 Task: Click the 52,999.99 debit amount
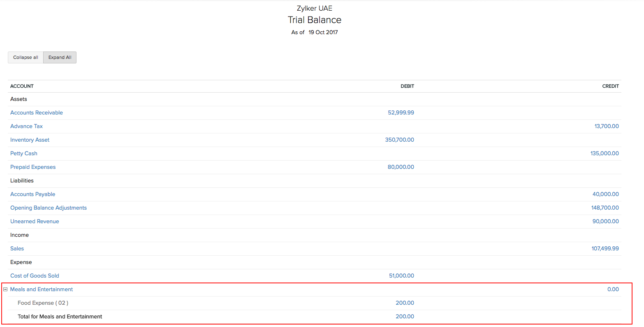click(x=401, y=113)
